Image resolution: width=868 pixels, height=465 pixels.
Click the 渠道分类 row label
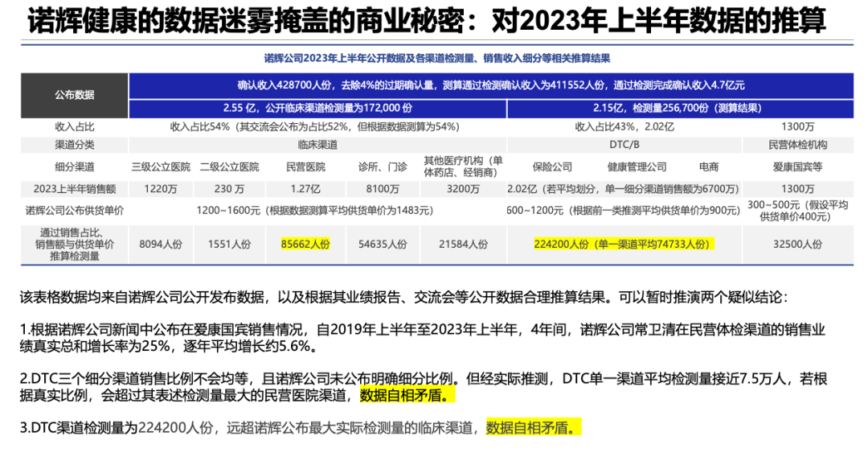[x=75, y=145]
